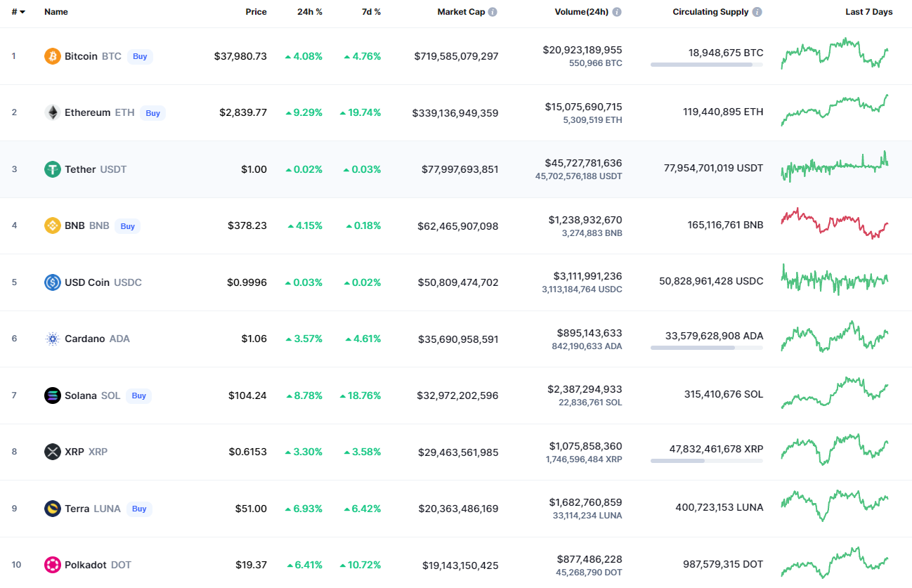Image resolution: width=912 pixels, height=588 pixels.
Task: Open Ethereum's 7-day sparkline chart
Action: 834,110
